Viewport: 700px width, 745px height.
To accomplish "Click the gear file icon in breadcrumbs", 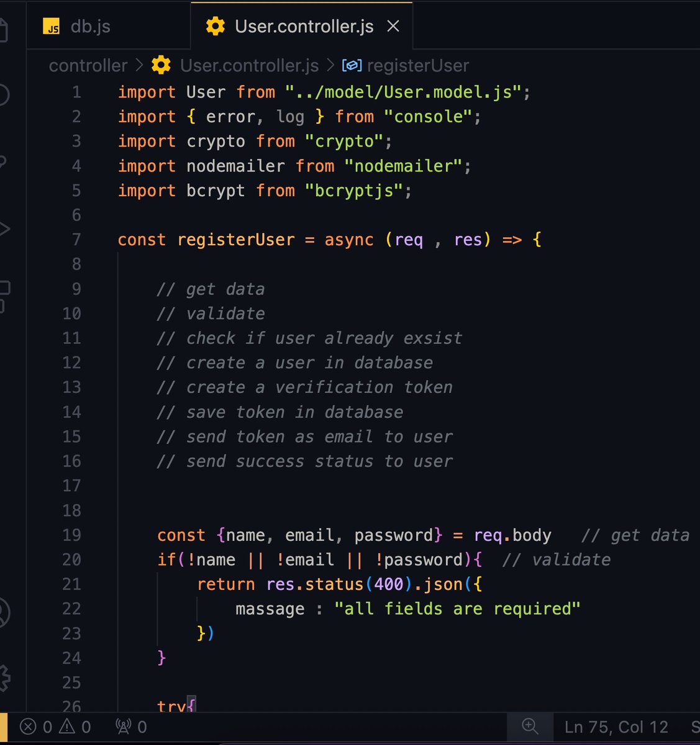I will [161, 65].
